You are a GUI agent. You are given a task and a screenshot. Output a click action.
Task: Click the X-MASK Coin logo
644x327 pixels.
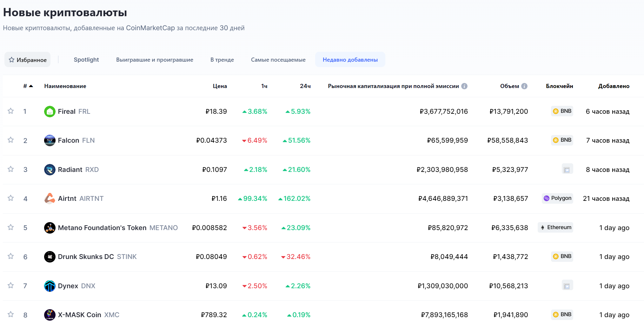click(50, 315)
